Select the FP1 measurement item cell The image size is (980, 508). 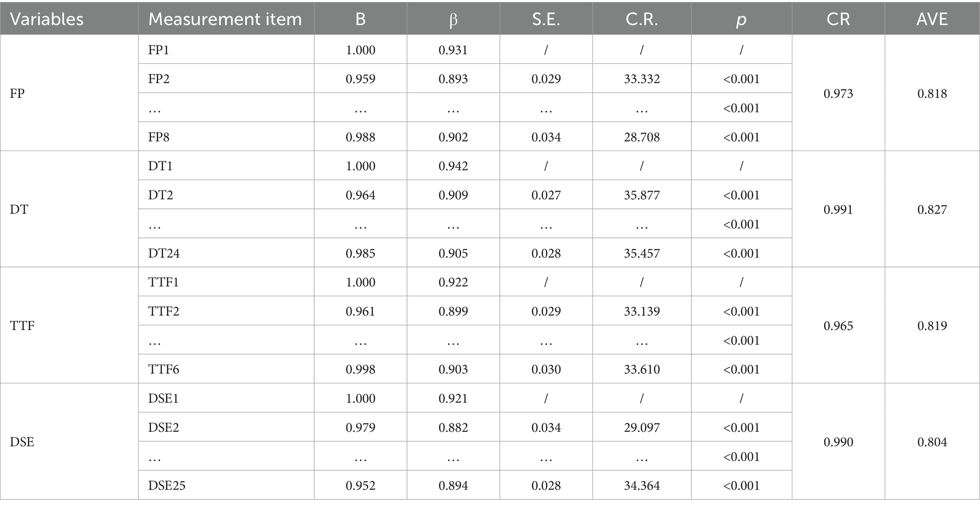(159, 50)
